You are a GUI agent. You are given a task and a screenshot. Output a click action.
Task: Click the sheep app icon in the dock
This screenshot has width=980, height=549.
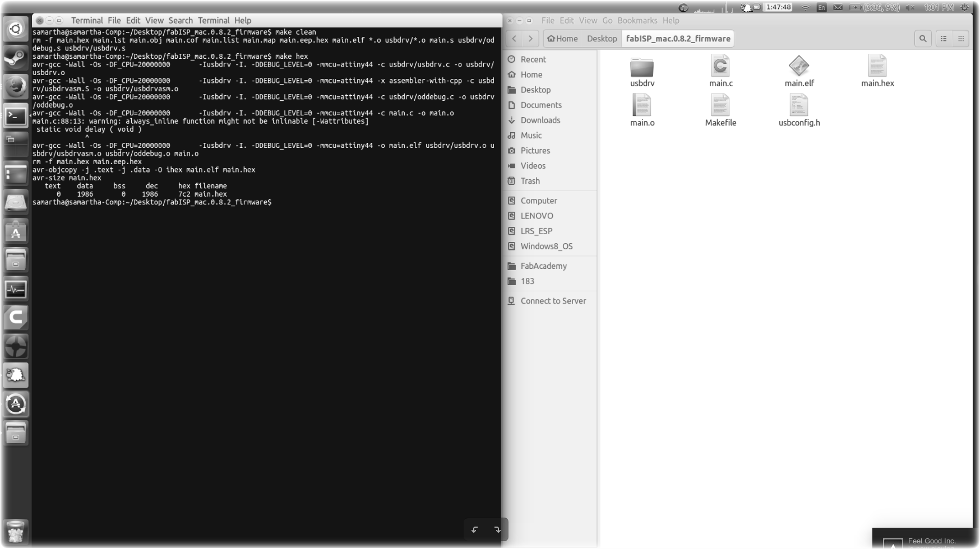16,375
